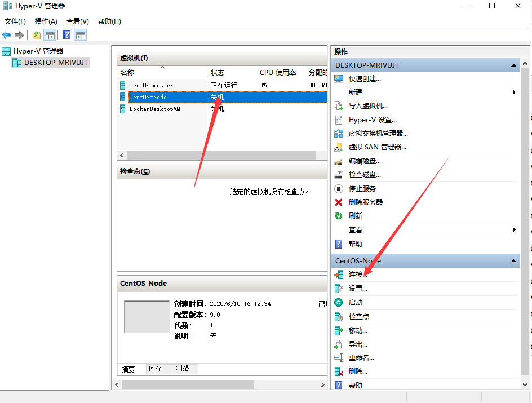Click the 刷新 action label
The image size is (532, 403).
point(355,216)
